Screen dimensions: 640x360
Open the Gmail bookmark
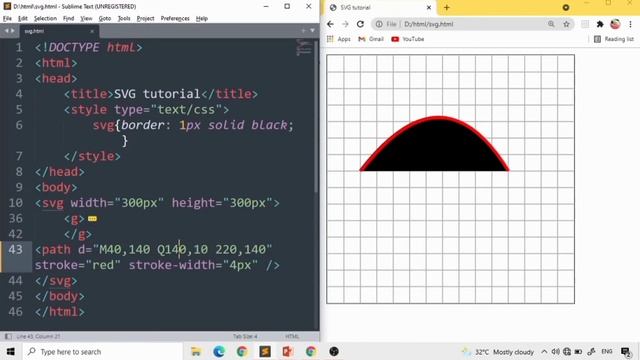tap(371, 39)
